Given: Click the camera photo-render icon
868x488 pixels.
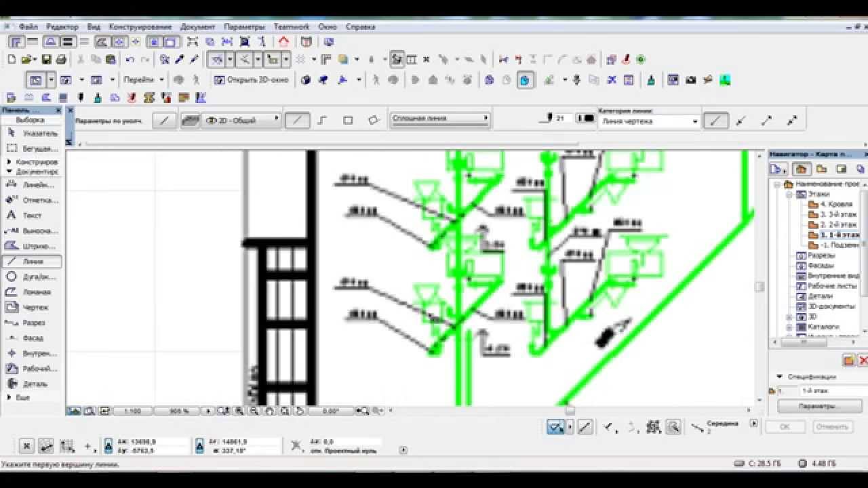Looking at the screenshot, I should point(691,80).
